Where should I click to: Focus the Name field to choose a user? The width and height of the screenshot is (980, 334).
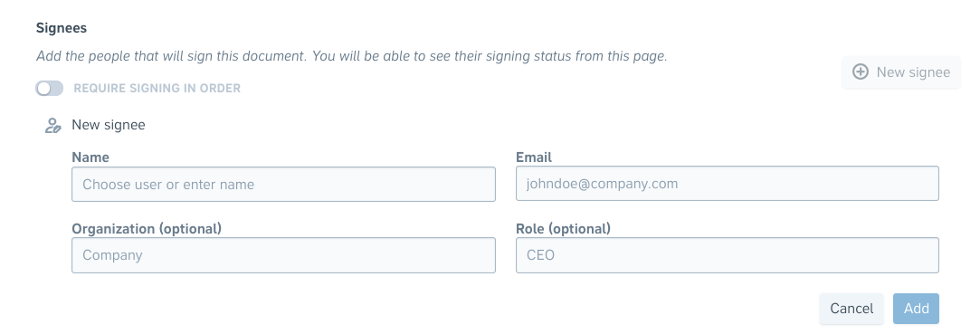point(284,184)
